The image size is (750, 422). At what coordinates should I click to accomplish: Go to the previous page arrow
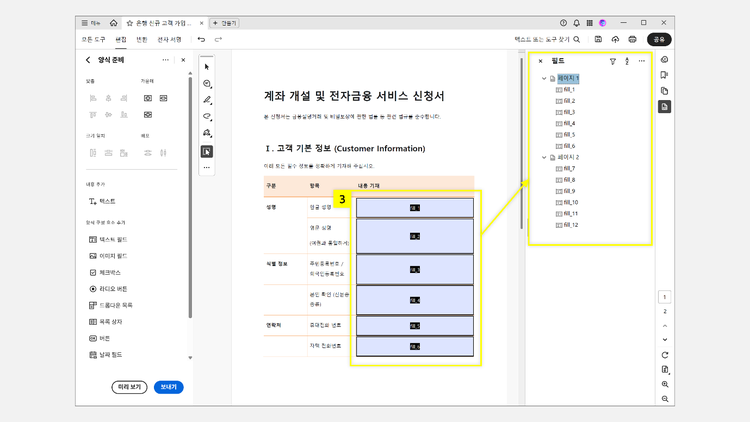pyautogui.click(x=665, y=326)
